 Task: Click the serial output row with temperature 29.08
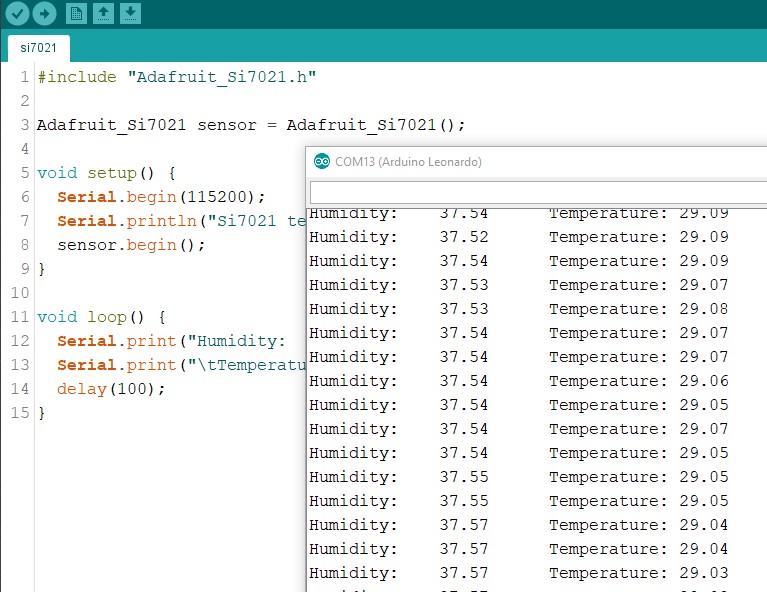(x=519, y=309)
